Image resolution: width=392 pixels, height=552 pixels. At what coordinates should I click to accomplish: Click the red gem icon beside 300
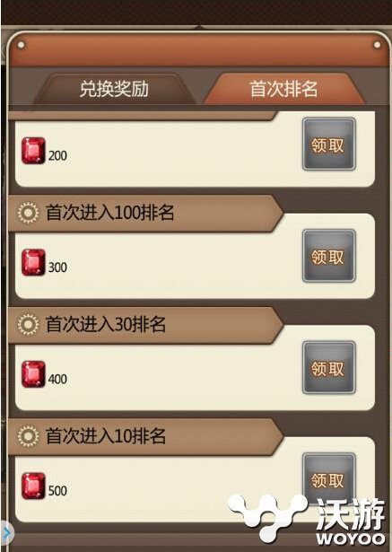(33, 262)
